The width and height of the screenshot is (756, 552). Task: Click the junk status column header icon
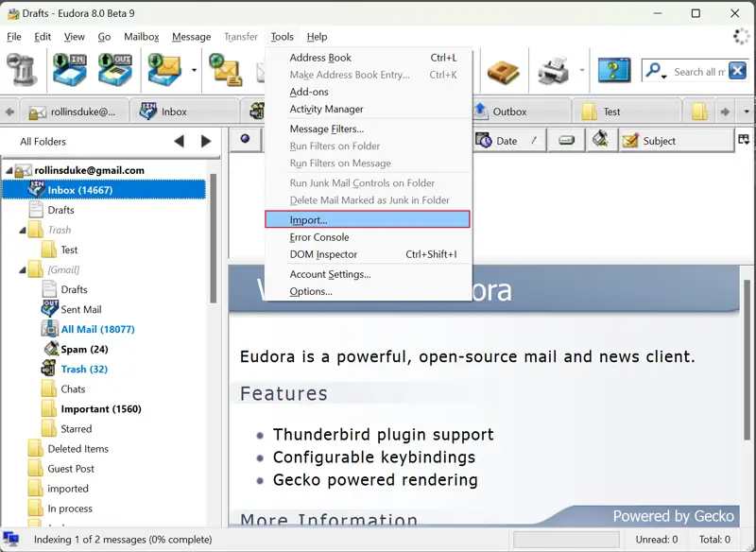(x=601, y=140)
